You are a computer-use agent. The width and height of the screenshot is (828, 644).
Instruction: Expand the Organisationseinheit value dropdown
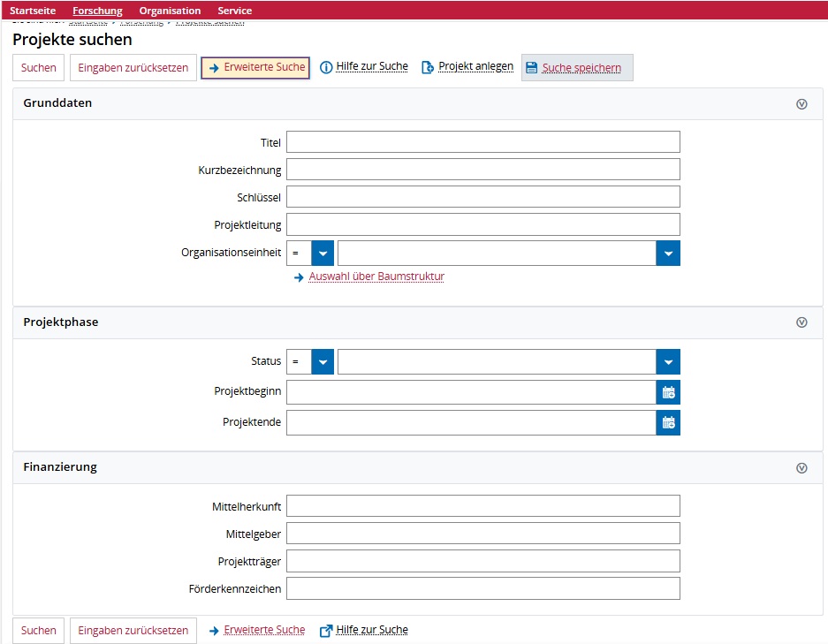click(x=668, y=254)
